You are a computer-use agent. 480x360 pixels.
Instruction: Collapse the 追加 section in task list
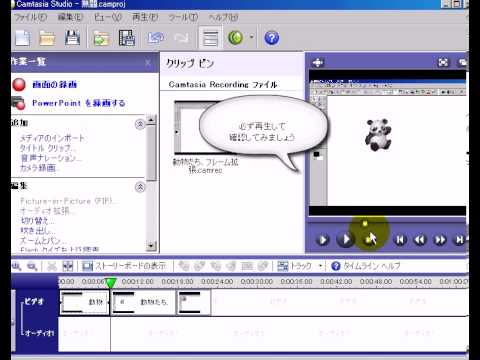pyautogui.click(x=140, y=124)
